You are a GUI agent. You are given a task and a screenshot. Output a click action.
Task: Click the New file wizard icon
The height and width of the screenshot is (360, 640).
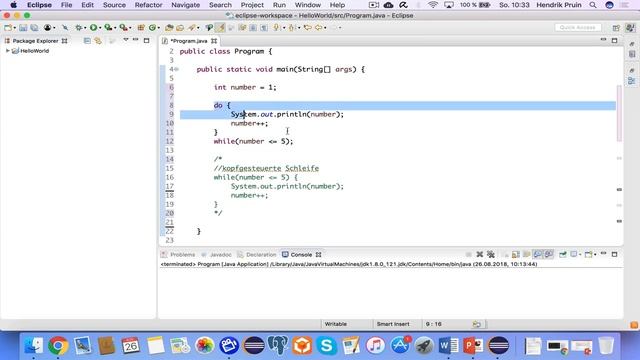click(x=7, y=28)
